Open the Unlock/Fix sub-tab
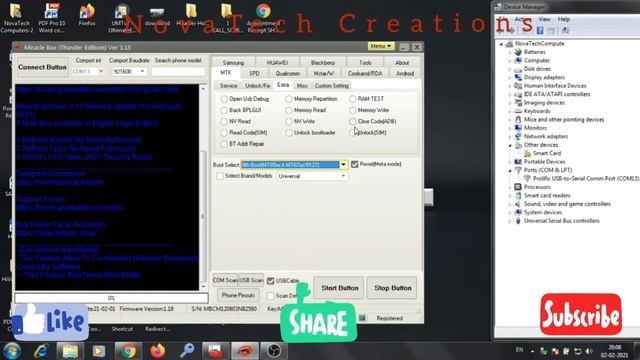Screen dimensions: 640x360 tap(258, 86)
